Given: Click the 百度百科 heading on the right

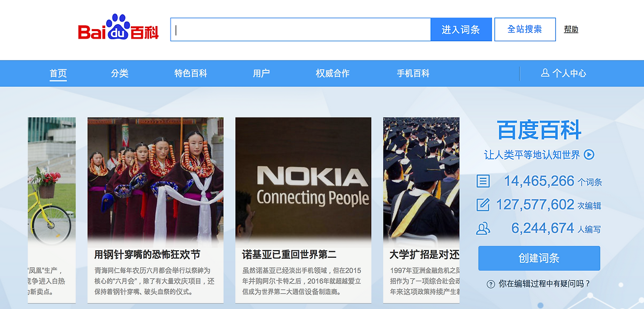Looking at the screenshot, I should click(x=539, y=130).
